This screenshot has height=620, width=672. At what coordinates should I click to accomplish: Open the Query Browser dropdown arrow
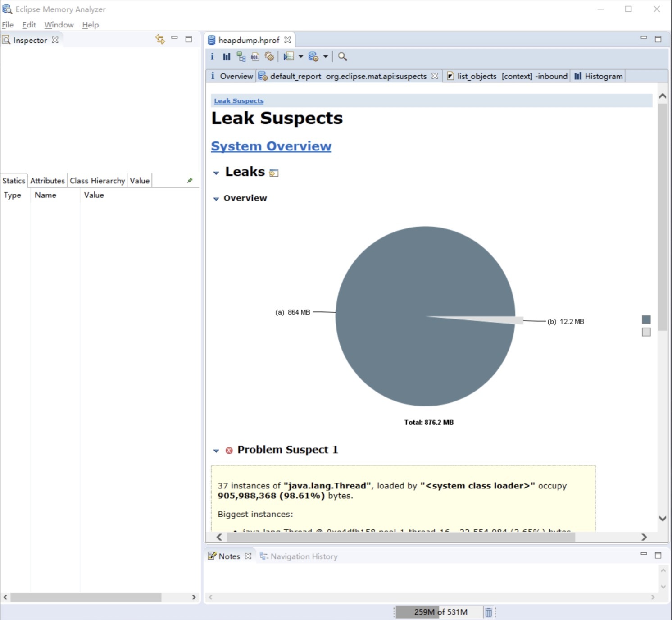(x=301, y=57)
